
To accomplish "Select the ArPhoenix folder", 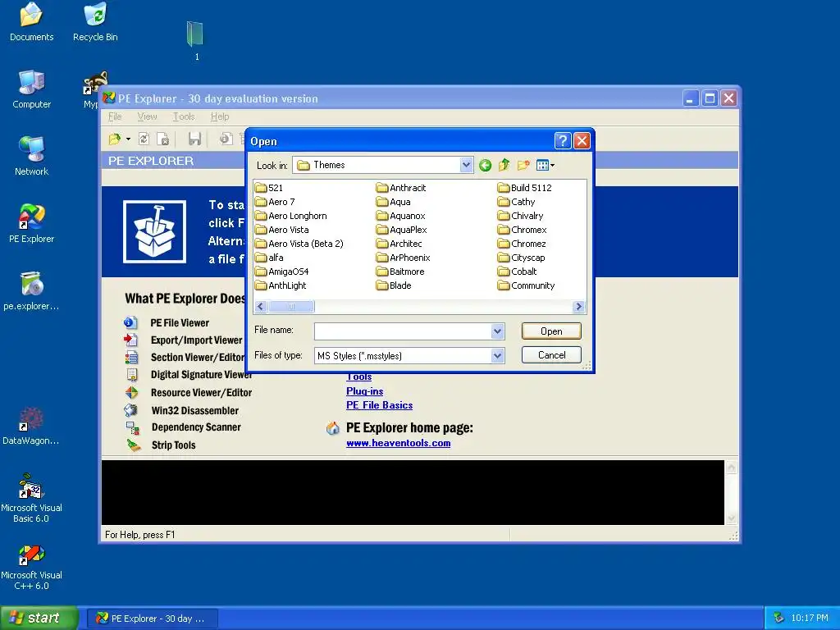I will tap(404, 258).
